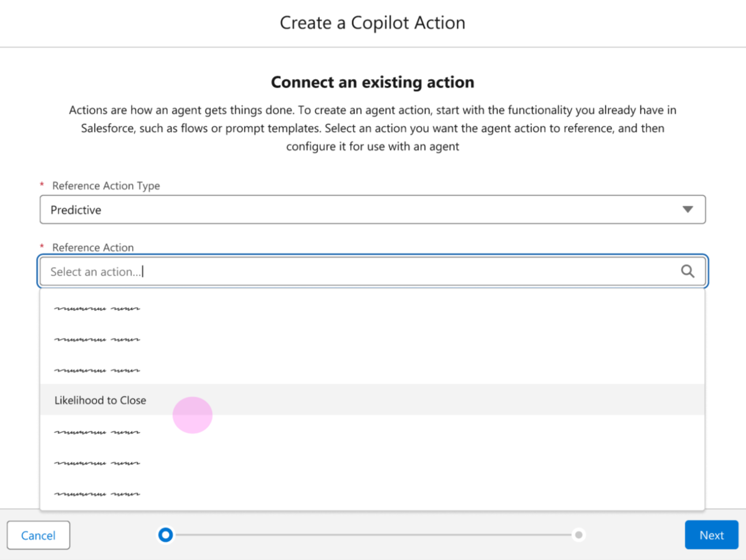Choose the first placeholder option in the action list
Screen dimensions: 746x560
pyautogui.click(x=97, y=309)
